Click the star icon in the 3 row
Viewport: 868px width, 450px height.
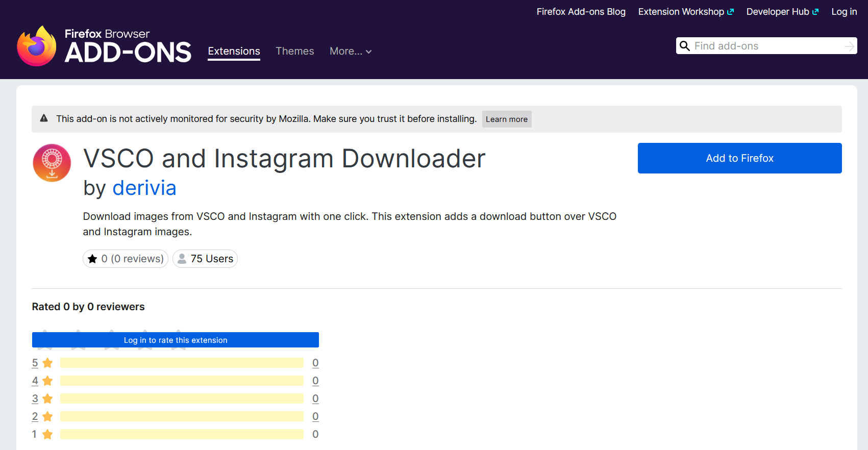click(x=47, y=398)
